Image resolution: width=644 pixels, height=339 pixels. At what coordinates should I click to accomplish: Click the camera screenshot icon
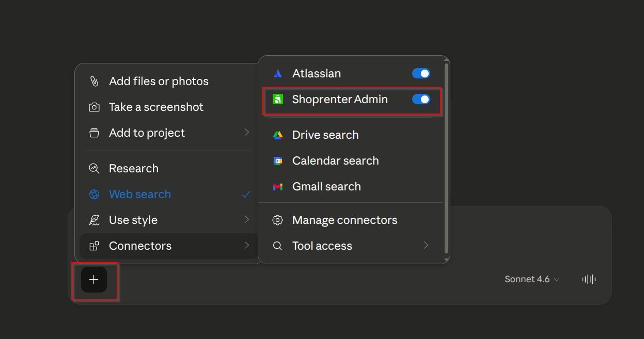[x=94, y=107]
